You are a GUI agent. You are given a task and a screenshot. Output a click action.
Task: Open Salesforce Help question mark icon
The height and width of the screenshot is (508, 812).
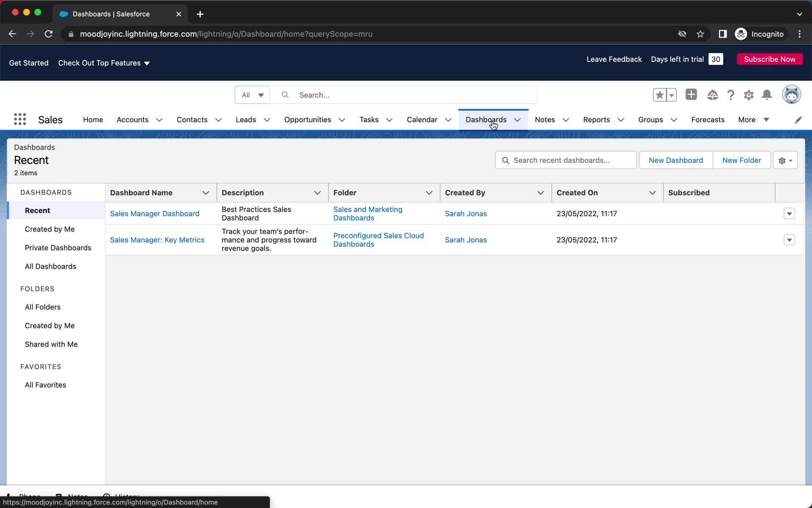point(731,95)
